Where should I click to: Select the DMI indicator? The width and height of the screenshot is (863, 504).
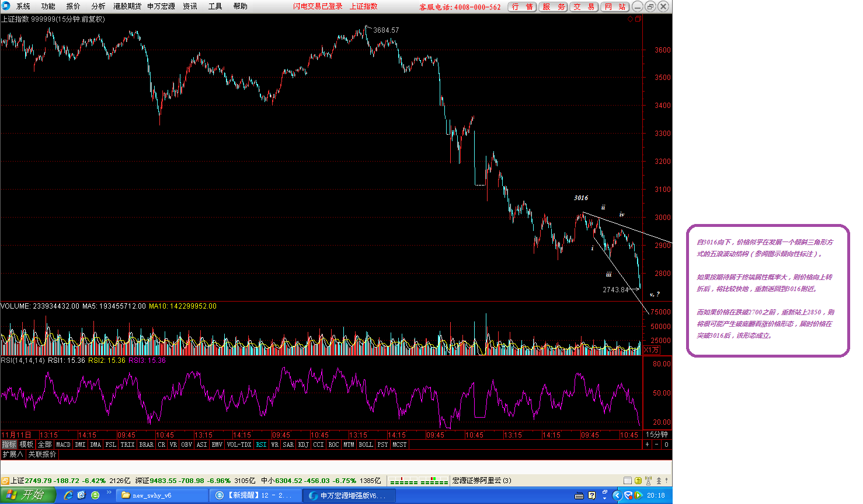[x=80, y=444]
